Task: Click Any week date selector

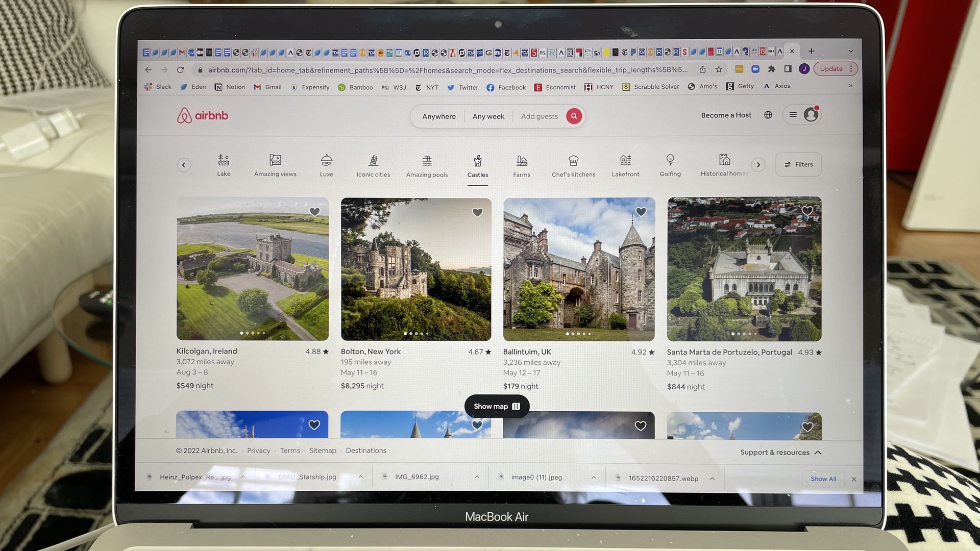Action: [x=488, y=116]
